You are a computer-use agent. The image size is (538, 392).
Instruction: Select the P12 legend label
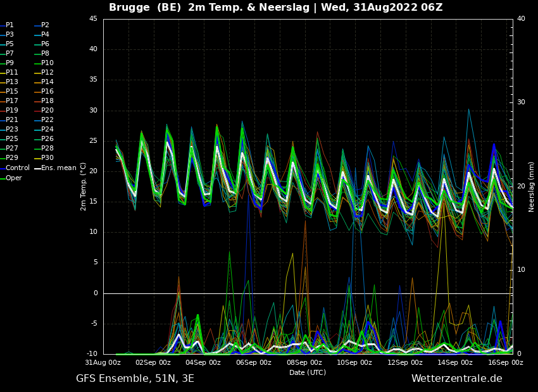44,72
